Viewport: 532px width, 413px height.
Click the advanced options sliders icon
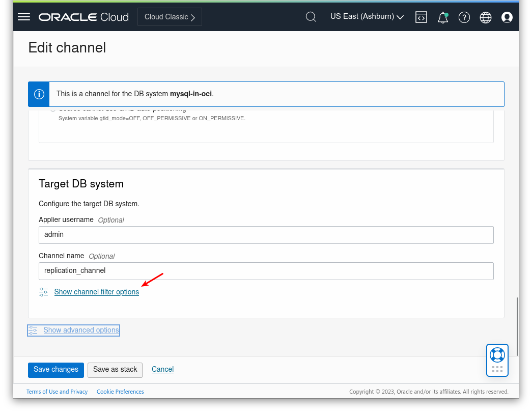[x=33, y=330]
